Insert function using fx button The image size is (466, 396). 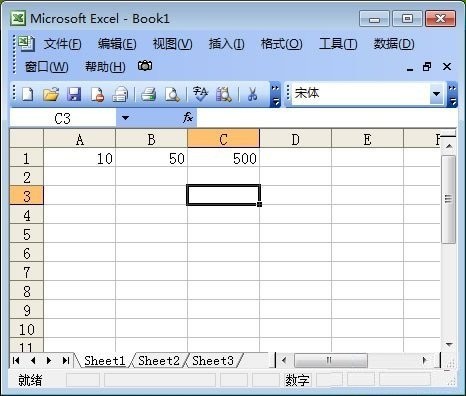pyautogui.click(x=188, y=117)
